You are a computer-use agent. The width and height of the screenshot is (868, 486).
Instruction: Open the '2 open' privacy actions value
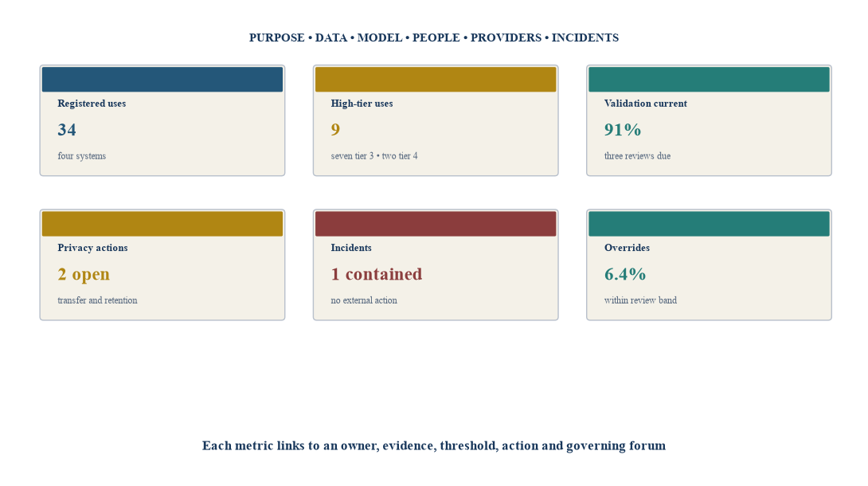coord(84,274)
